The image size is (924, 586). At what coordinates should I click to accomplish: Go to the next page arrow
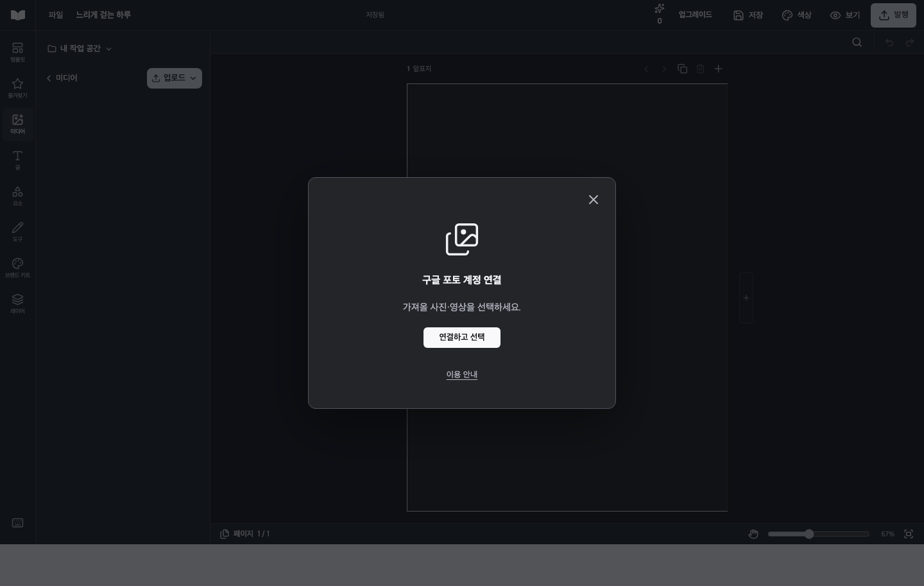pos(665,69)
